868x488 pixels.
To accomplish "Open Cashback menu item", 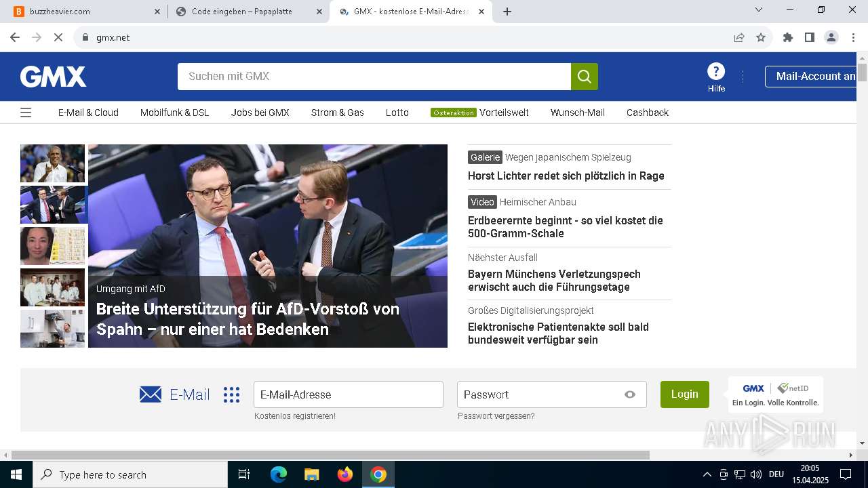I will (647, 113).
